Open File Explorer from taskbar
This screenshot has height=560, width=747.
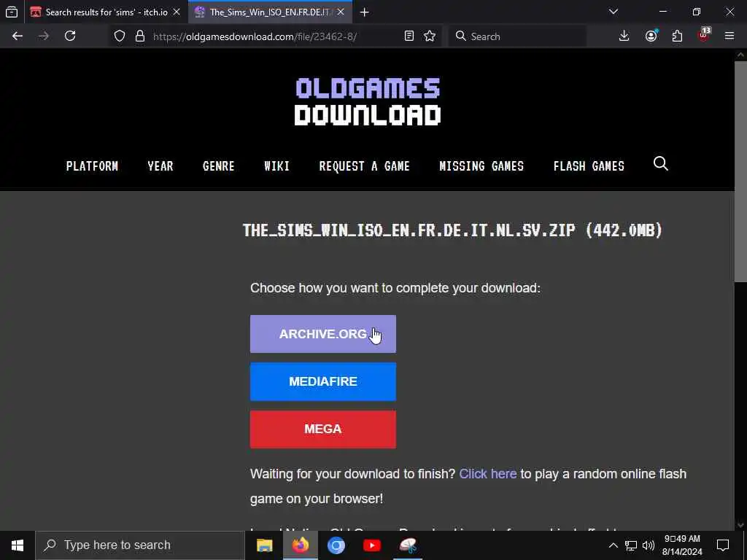click(264, 545)
